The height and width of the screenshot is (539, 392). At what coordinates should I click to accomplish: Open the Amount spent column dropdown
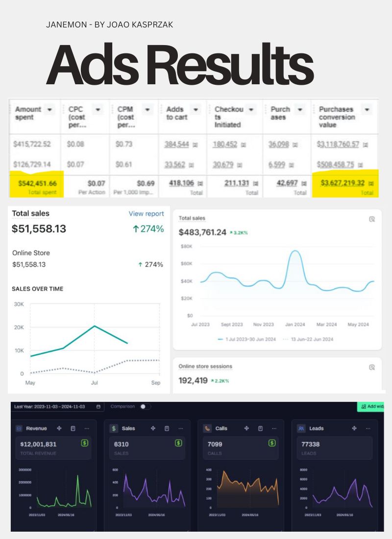49,110
